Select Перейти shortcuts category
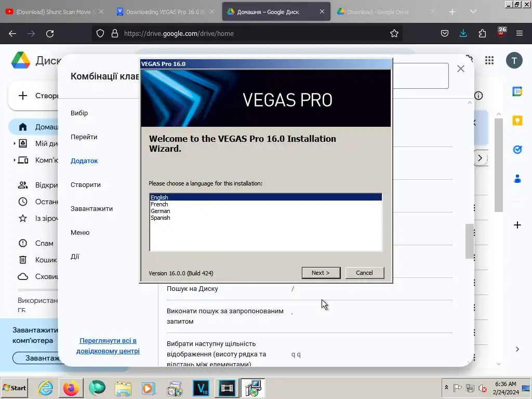Viewport: 532px width, 399px height. click(x=84, y=137)
